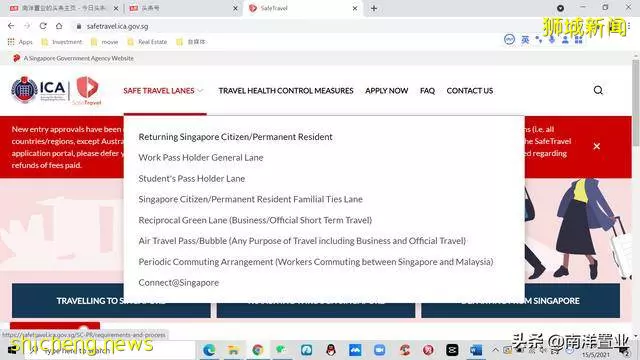Open Zoom from taskbar

click(x=379, y=350)
